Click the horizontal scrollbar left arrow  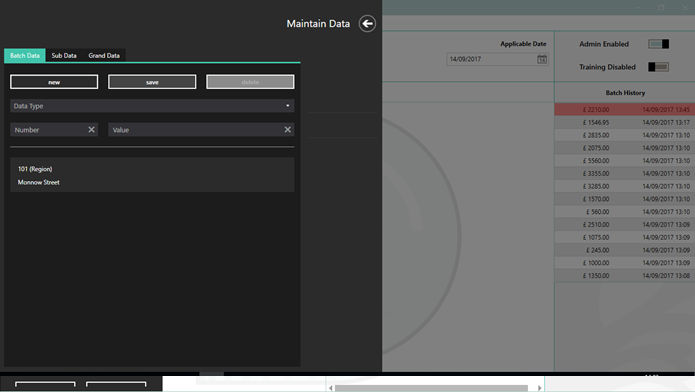pyautogui.click(x=331, y=388)
